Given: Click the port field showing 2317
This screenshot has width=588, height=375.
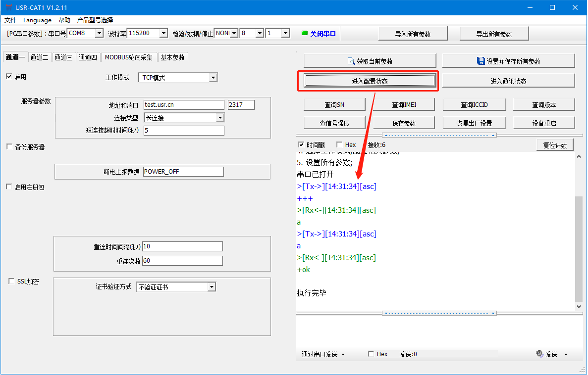Looking at the screenshot, I should (241, 104).
